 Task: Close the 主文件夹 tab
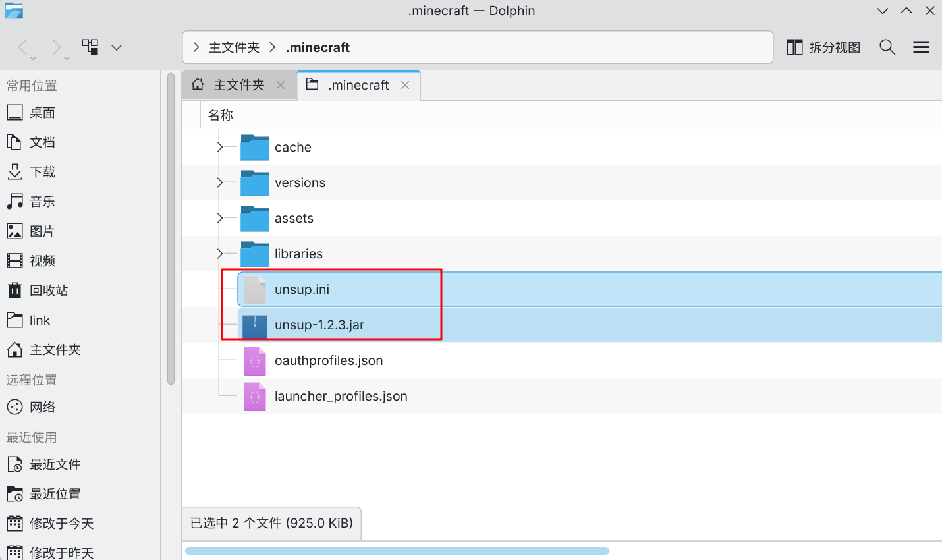[281, 85]
